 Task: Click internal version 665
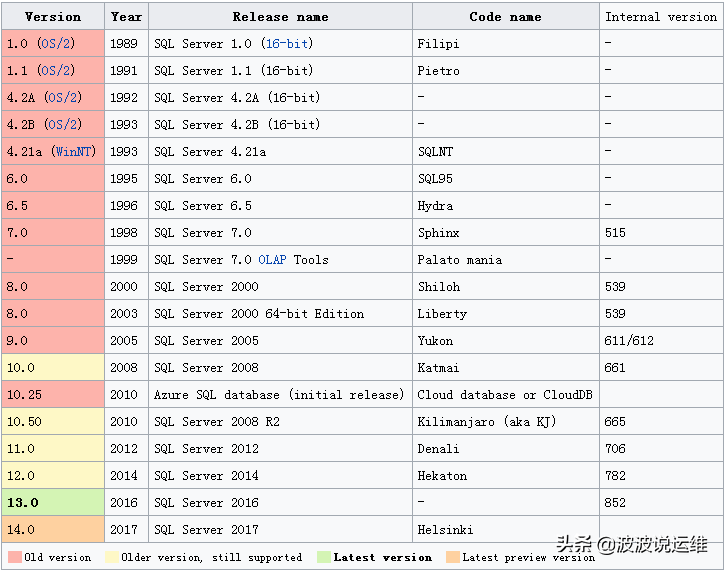[x=615, y=422]
